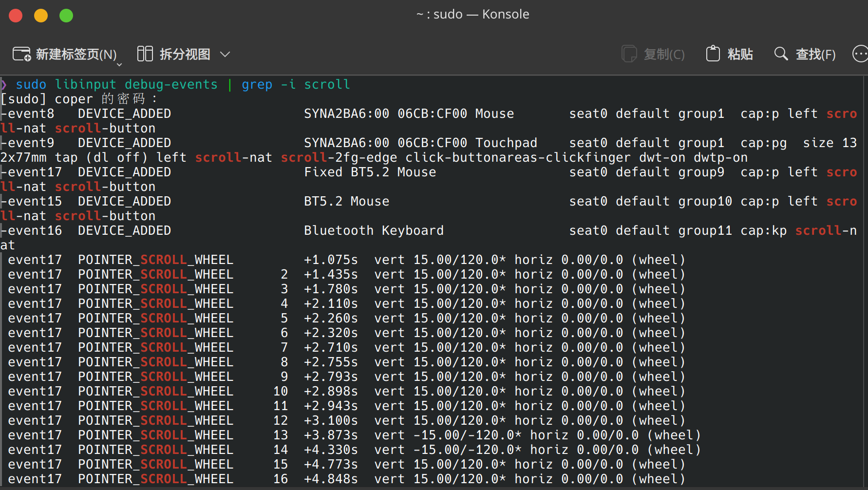The image size is (868, 490).
Task: Click the 'Bluetooth Keyboard' device name
Action: coord(374,230)
